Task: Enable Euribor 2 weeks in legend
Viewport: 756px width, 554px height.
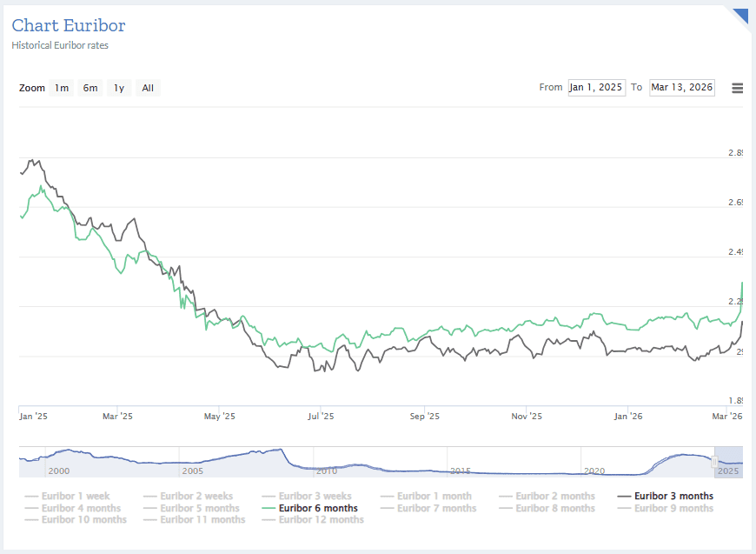Action: (196, 497)
